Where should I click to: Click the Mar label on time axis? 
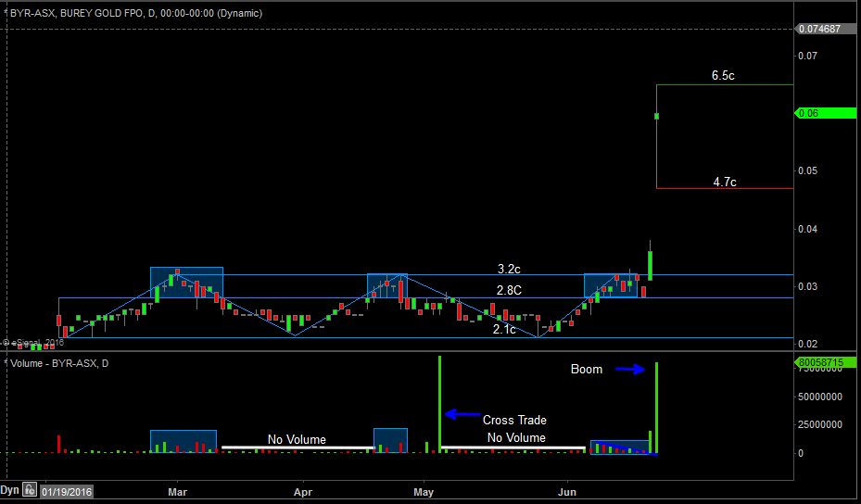pyautogui.click(x=177, y=492)
